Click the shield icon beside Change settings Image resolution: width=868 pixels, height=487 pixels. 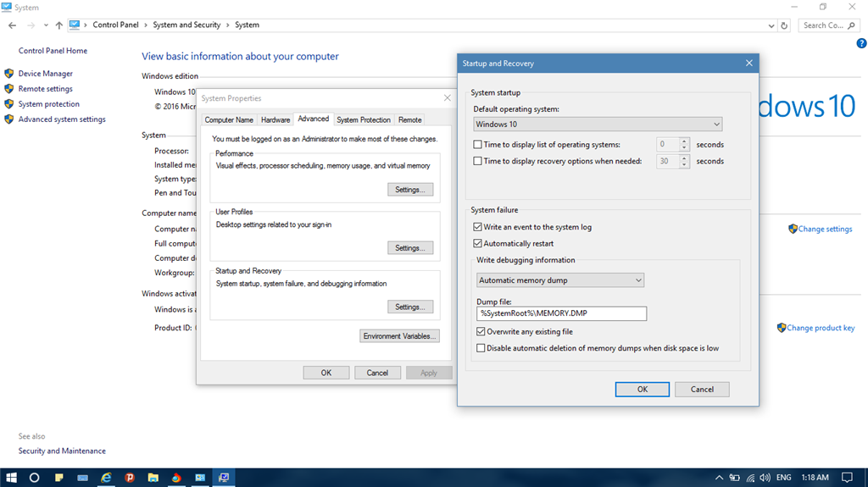coord(793,229)
